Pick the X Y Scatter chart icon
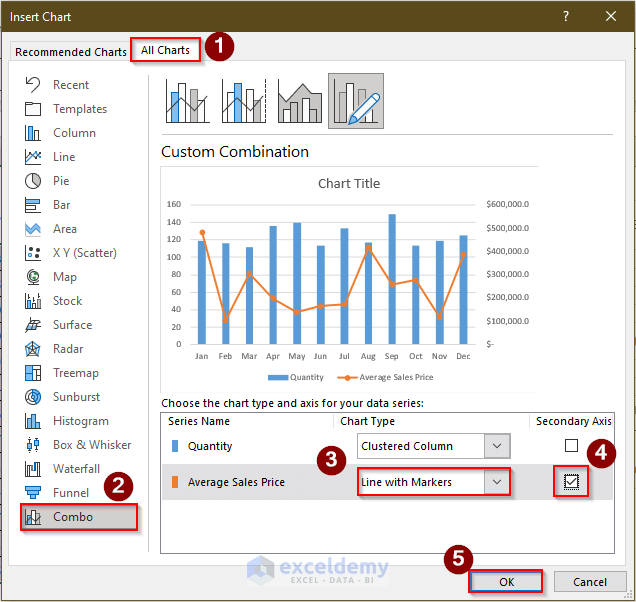Screen dimensions: 636x602 [33, 253]
